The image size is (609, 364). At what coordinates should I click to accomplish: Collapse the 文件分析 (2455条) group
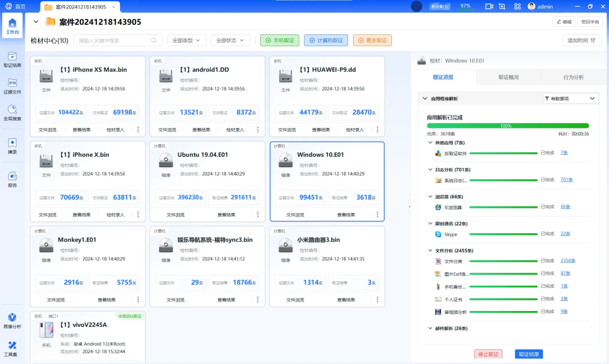430,251
